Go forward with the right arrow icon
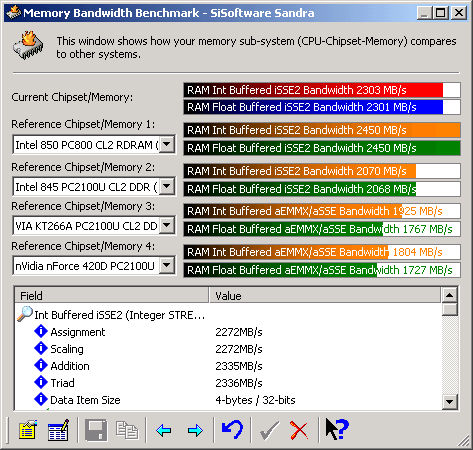Screen dimensions: 473x450 pos(195,430)
